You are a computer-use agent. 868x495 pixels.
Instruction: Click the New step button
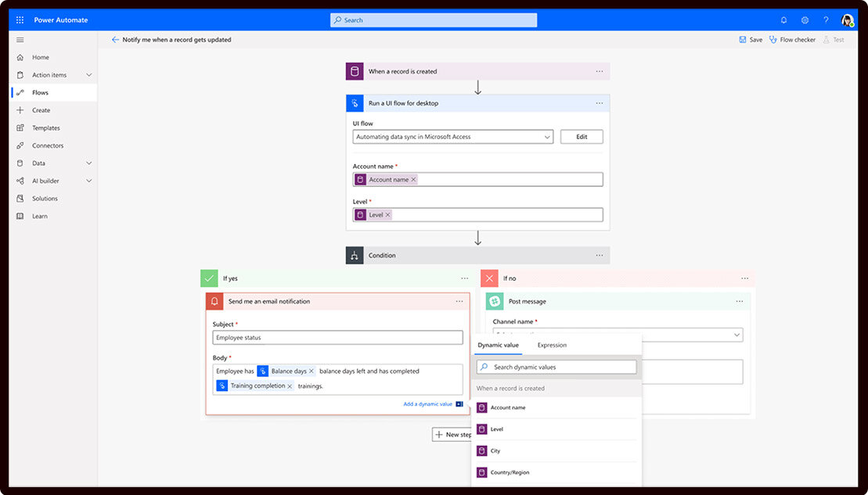click(x=453, y=435)
